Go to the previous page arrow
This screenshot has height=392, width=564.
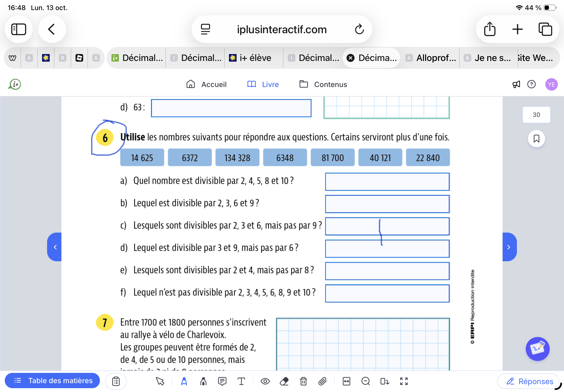point(54,247)
